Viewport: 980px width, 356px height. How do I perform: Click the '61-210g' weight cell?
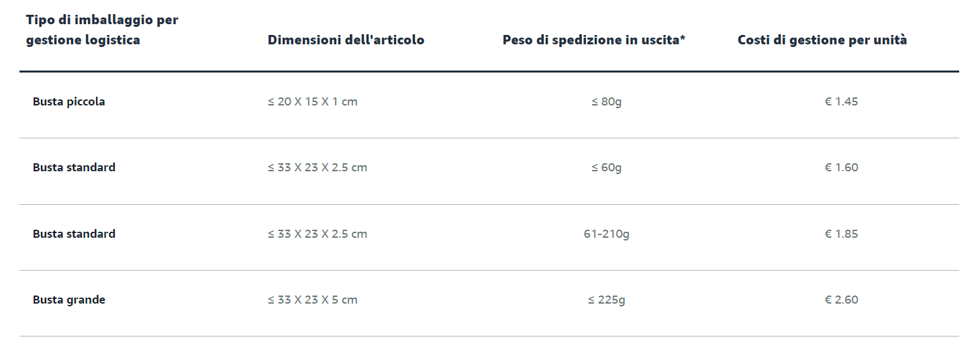(x=607, y=234)
